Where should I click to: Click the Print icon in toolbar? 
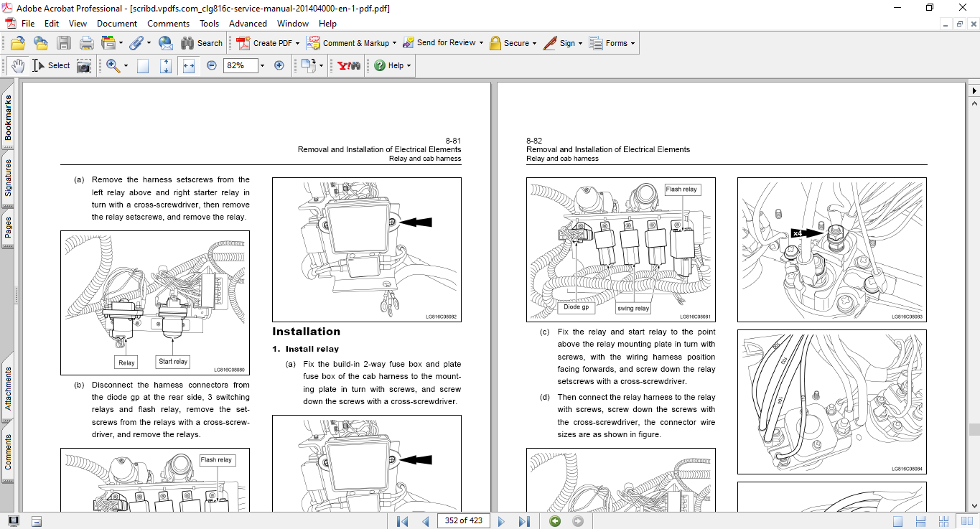[86, 43]
